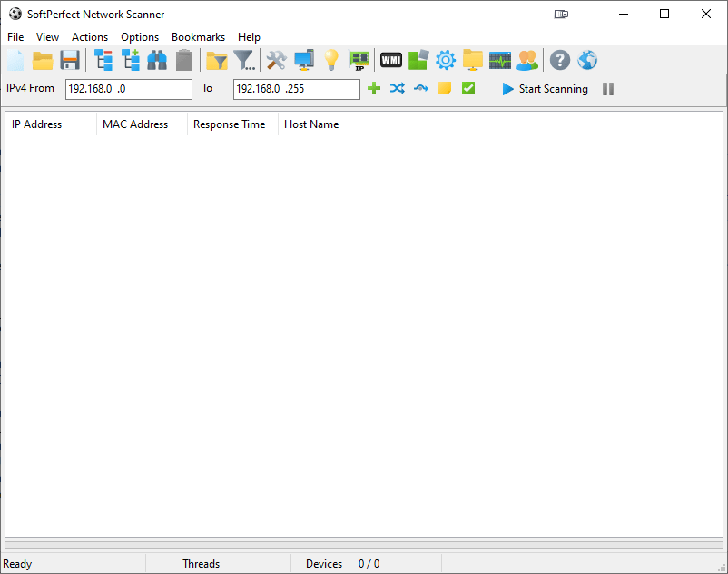This screenshot has height=574, width=728.
Task: Open the View menu
Action: (x=47, y=37)
